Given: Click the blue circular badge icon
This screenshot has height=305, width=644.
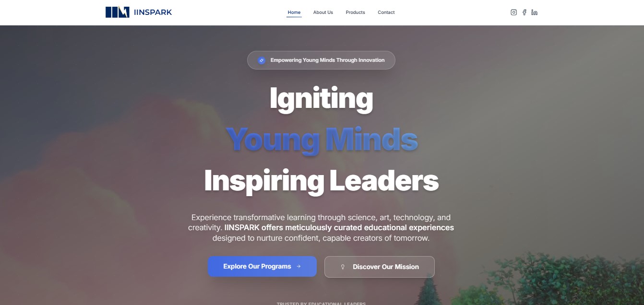Looking at the screenshot, I should click(x=262, y=60).
